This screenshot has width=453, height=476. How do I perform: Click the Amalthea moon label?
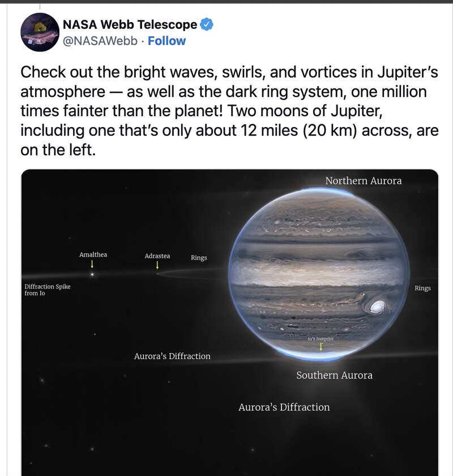(x=93, y=254)
